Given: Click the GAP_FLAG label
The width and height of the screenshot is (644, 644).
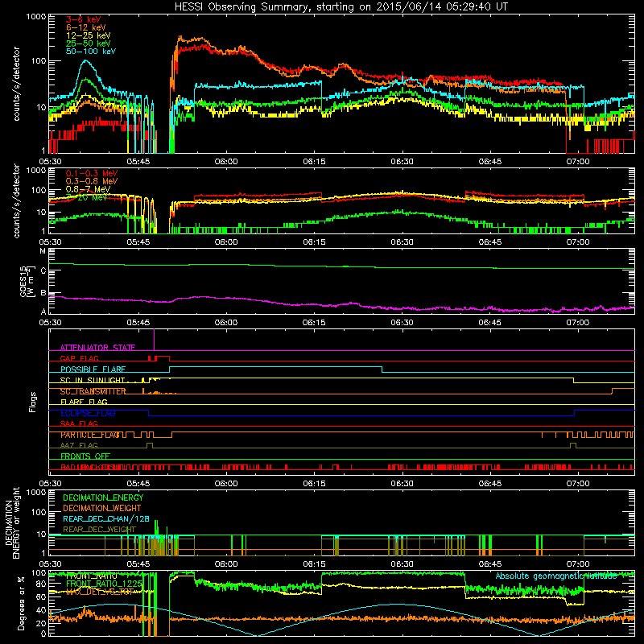Looking at the screenshot, I should (x=79, y=358).
